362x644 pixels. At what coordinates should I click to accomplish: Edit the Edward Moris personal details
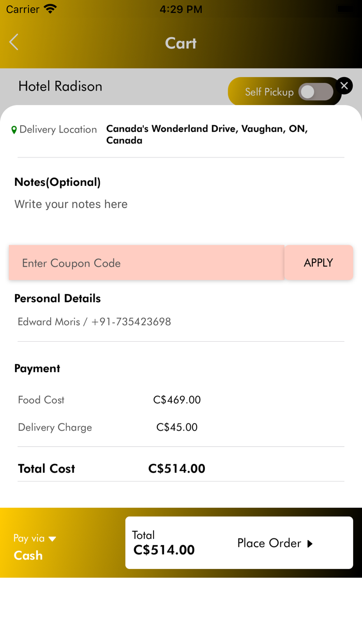pyautogui.click(x=94, y=321)
